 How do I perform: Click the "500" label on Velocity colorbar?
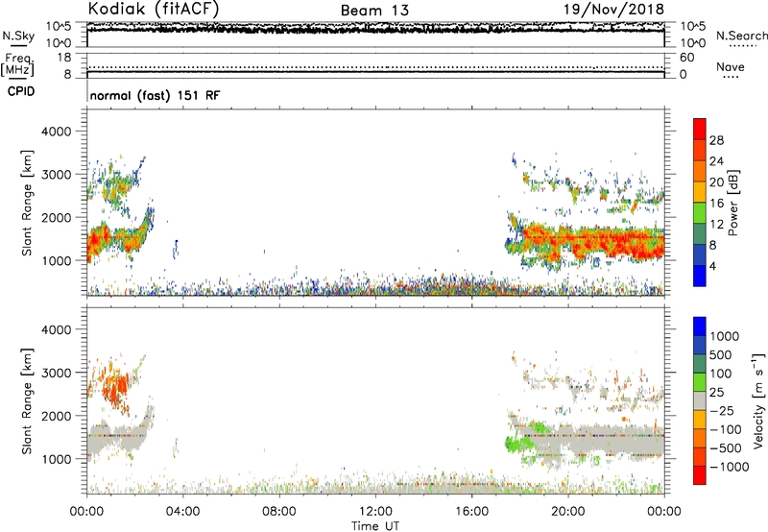click(x=721, y=354)
